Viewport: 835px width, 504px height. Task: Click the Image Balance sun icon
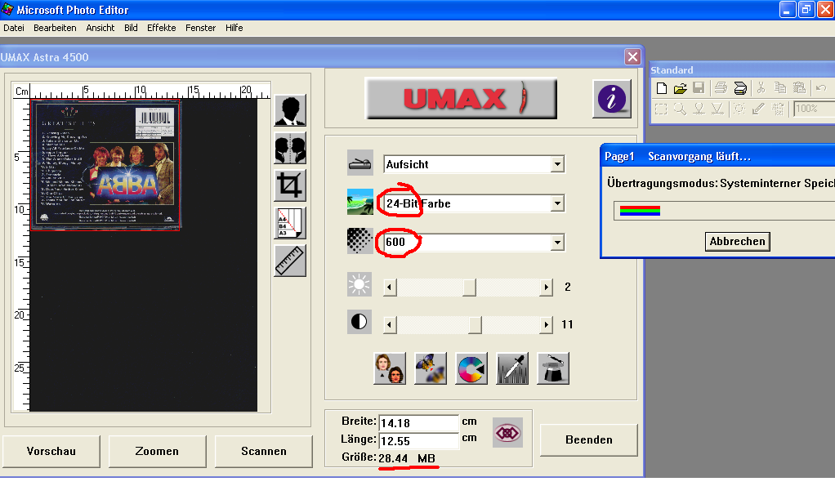(x=739, y=109)
